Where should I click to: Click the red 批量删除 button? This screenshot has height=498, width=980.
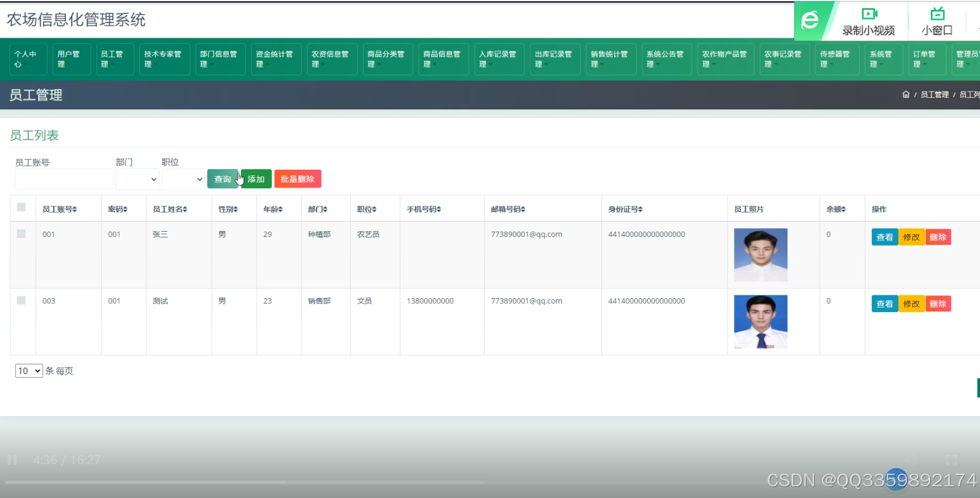coord(298,179)
